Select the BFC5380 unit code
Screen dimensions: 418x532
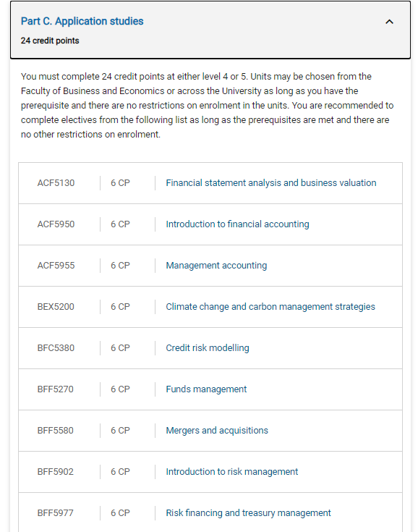click(x=56, y=348)
